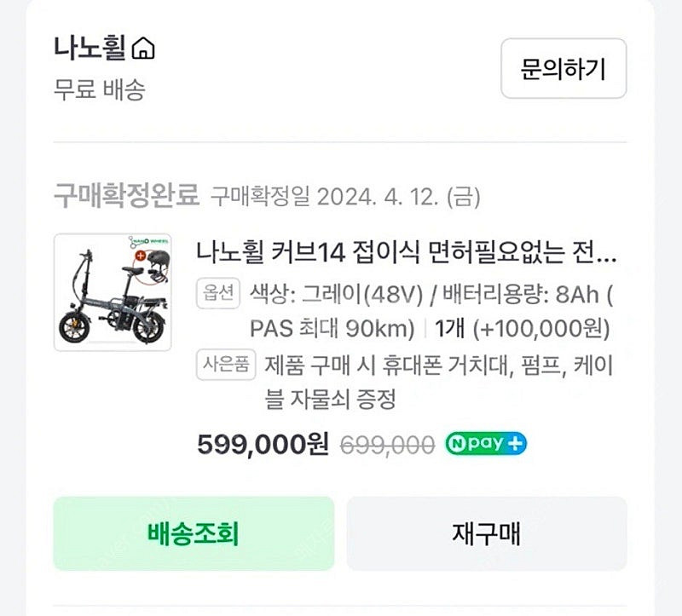682x616 pixels.
Task: Click the crossed-out 699,000 original price
Action: pyautogui.click(x=386, y=443)
